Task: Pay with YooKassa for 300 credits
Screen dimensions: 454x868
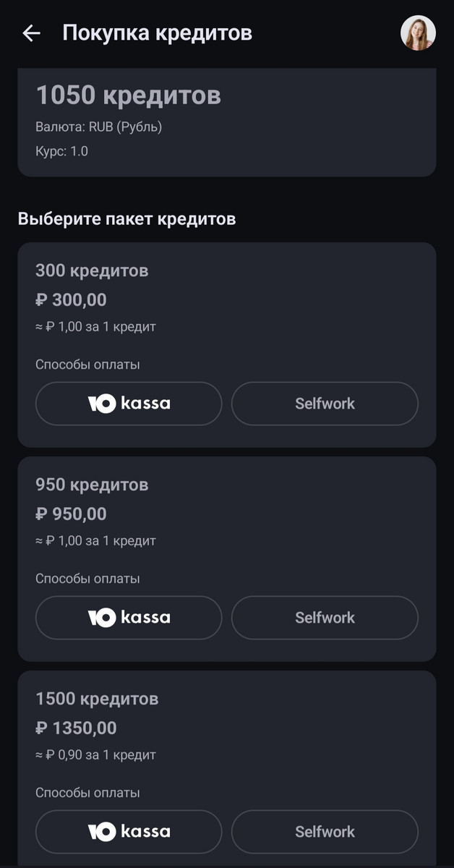Action: (x=129, y=404)
